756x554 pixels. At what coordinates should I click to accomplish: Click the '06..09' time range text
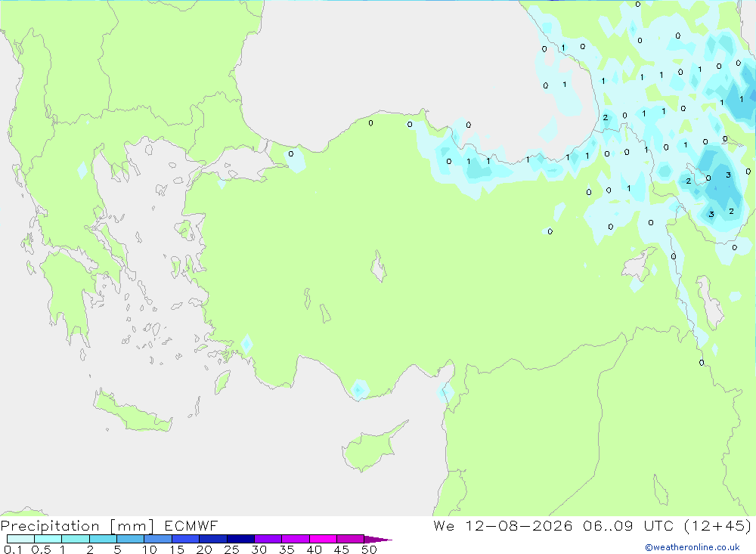click(x=608, y=525)
